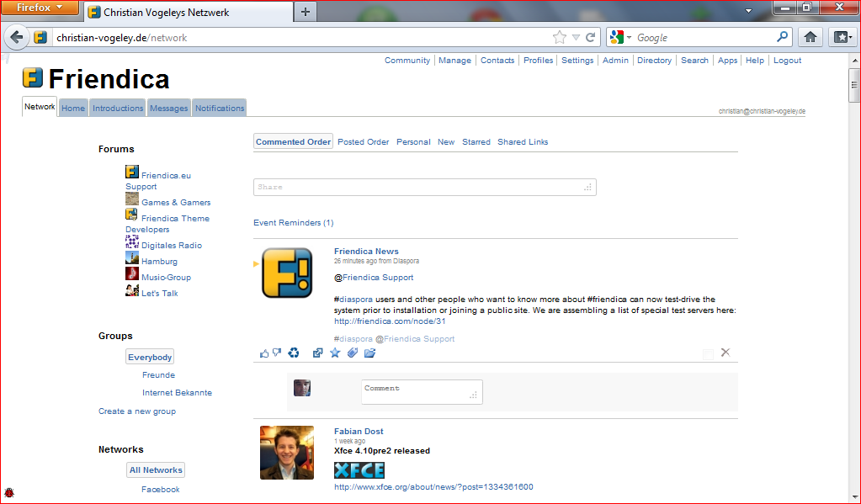Screen dimensions: 861x504
Task: Open the Settings link in top navigation
Action: click(x=577, y=61)
